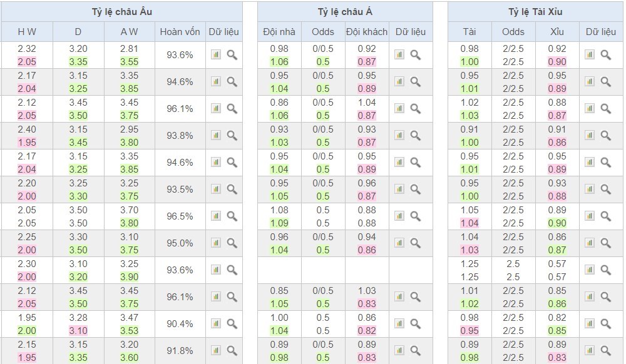Screen dimensions: 626x364
Task: Click magnifier in Tài Xỉu row with Tài 1.05
Action: click(605, 216)
